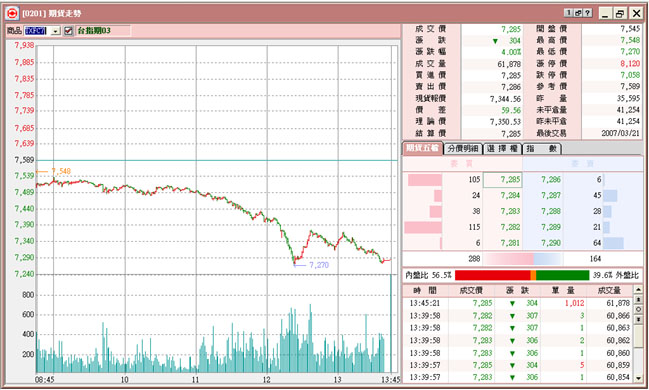The width and height of the screenshot is (649, 390).
Task: Click the 台指期03 product name field
Action: [103, 31]
